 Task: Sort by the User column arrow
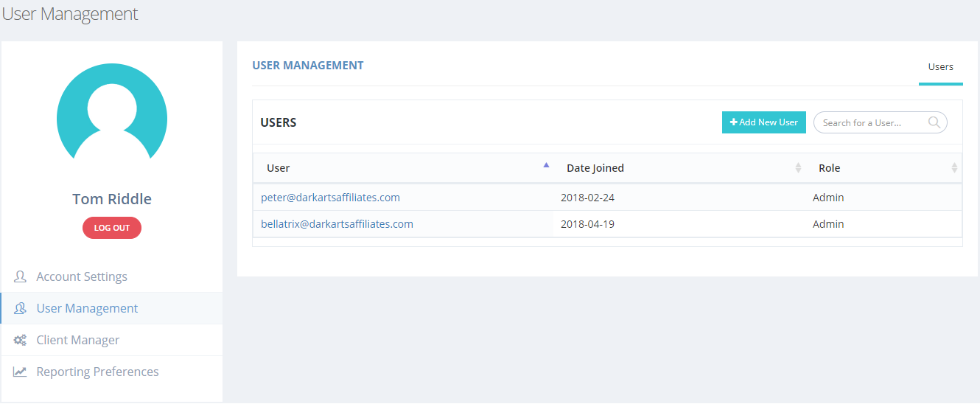click(x=546, y=165)
